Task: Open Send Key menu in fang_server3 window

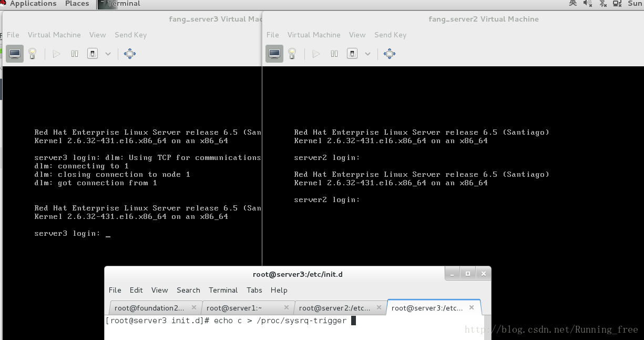Action: coord(130,35)
